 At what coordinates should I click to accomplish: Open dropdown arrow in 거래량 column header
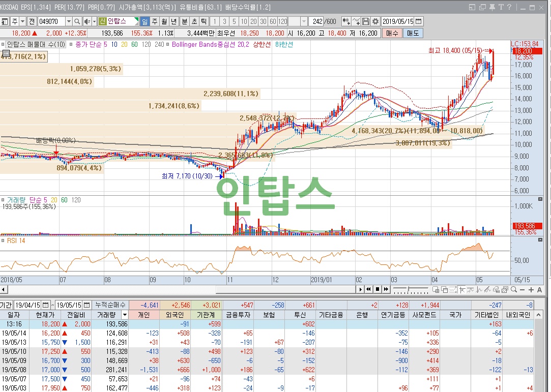[x=125, y=315]
